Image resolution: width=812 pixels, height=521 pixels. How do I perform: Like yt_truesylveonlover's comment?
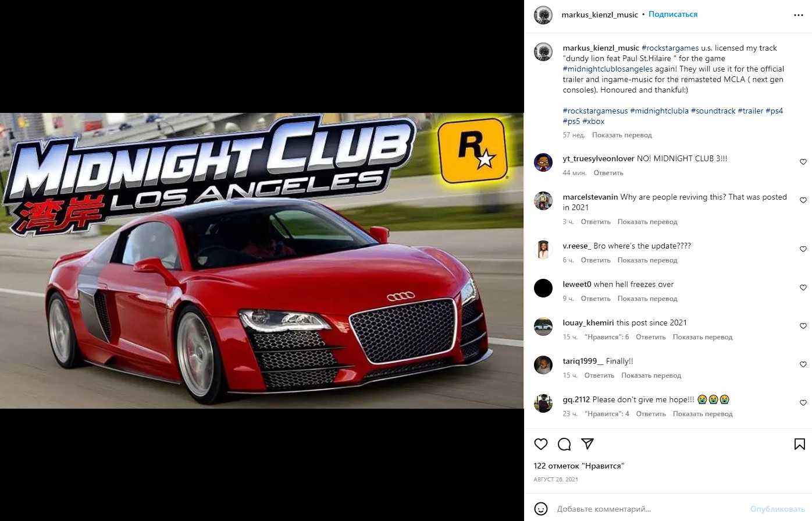tap(803, 162)
